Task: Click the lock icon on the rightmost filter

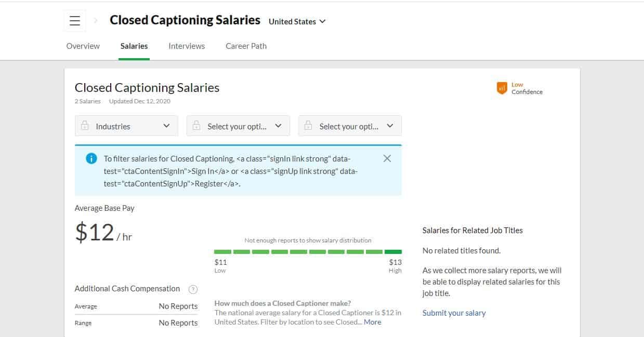Action: [x=308, y=125]
